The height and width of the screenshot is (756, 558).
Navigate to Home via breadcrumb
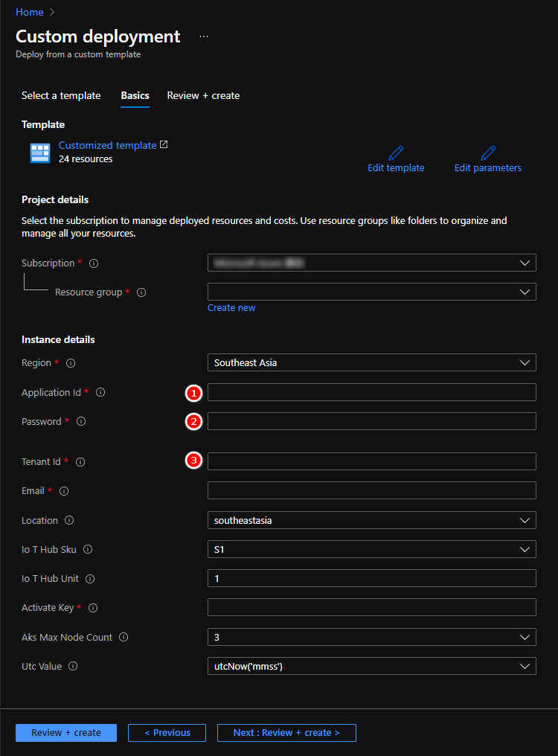29,13
